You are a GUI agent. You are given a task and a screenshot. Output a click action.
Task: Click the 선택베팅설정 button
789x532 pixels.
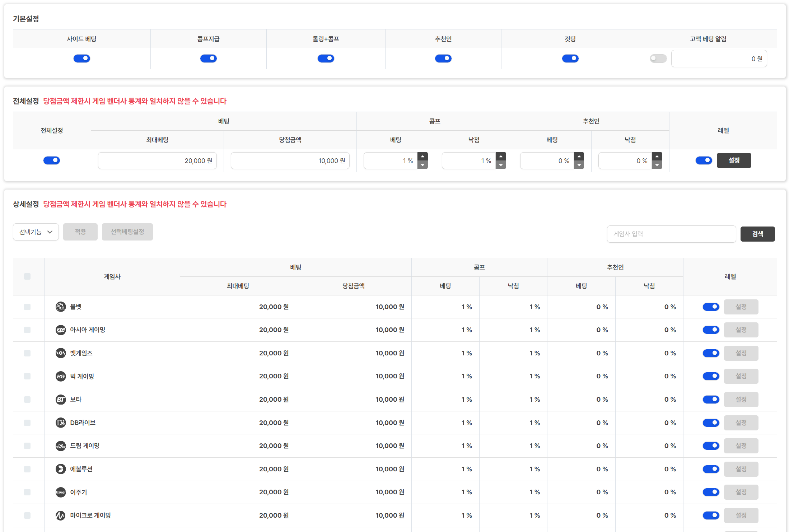click(x=127, y=232)
